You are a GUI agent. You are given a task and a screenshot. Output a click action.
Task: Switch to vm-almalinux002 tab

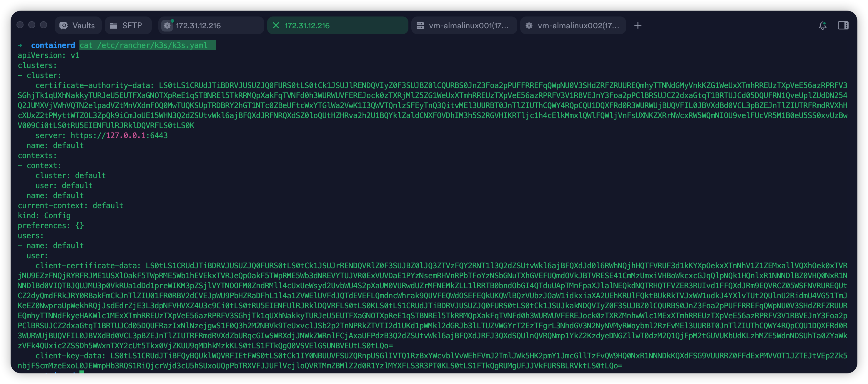pyautogui.click(x=573, y=25)
